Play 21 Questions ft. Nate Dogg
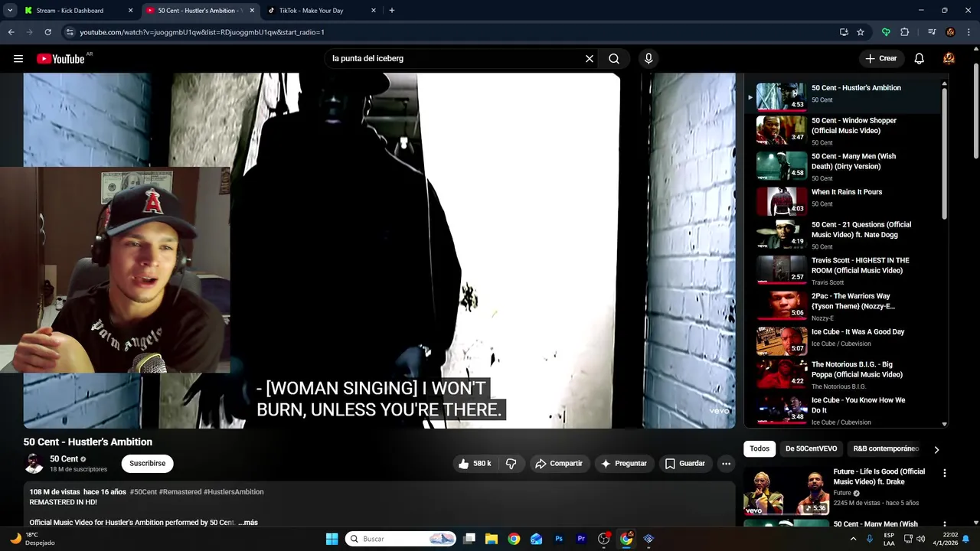This screenshot has width=980, height=551. coord(842,235)
